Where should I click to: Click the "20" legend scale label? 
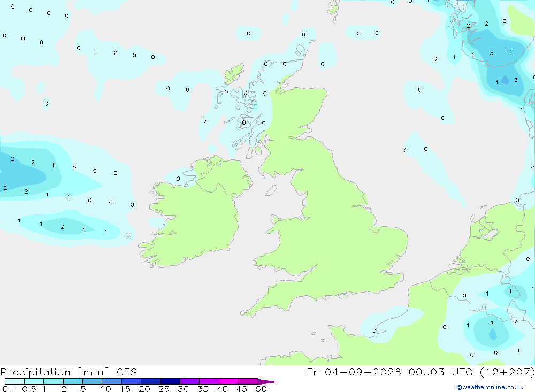pos(144,389)
